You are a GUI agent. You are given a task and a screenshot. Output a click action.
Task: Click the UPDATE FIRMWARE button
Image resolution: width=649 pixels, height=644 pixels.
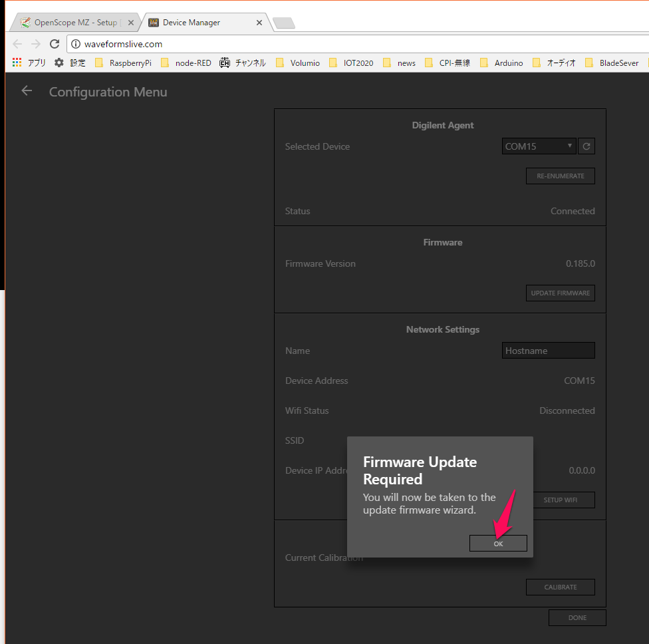[x=560, y=293]
